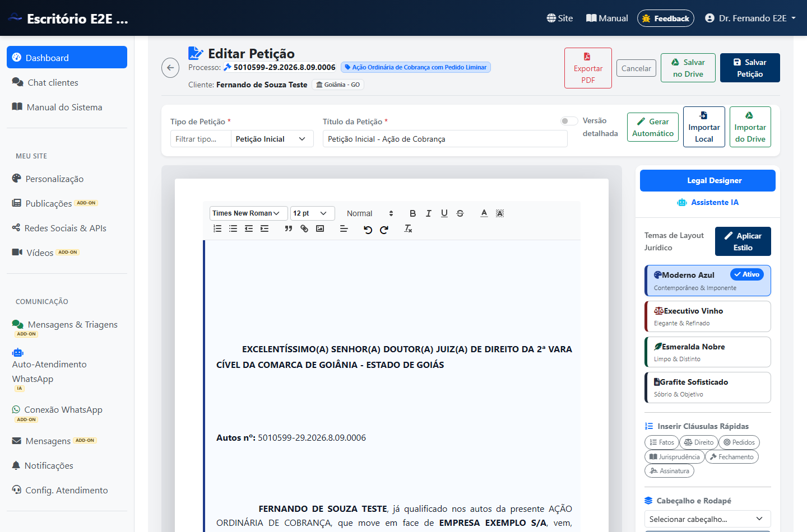Insert the Assinatura quick clause
This screenshot has height=532, width=807.
(x=669, y=471)
